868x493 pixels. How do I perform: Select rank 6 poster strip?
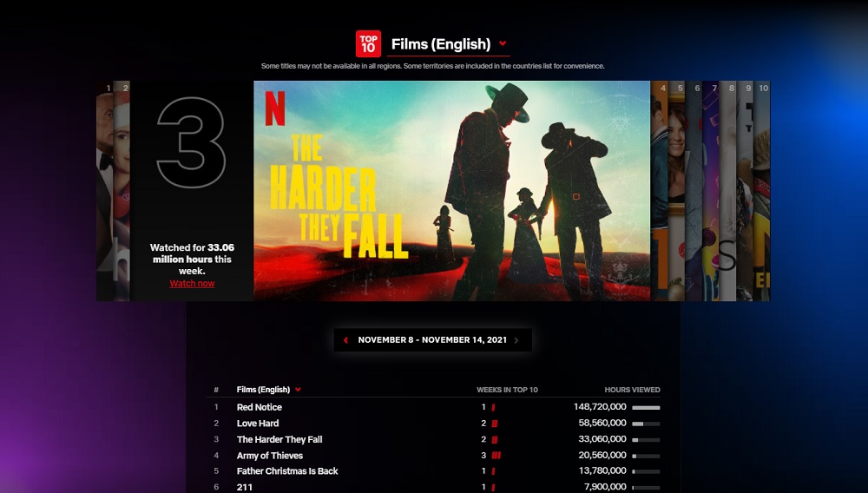694,191
